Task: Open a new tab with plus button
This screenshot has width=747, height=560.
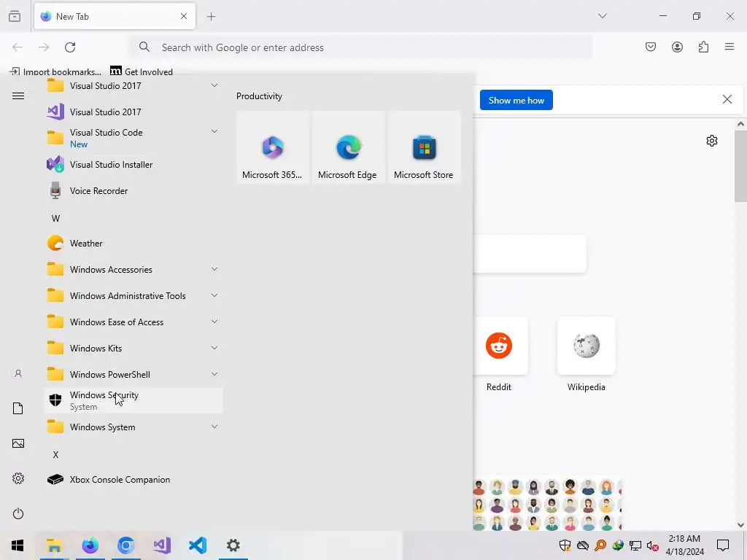Action: pyautogui.click(x=211, y=17)
